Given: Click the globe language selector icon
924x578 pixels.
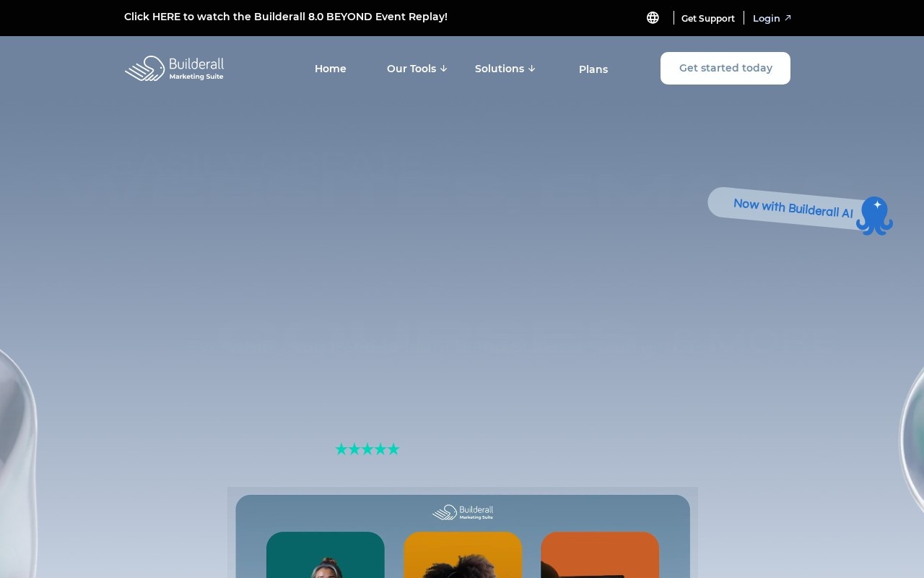Looking at the screenshot, I should (x=653, y=18).
